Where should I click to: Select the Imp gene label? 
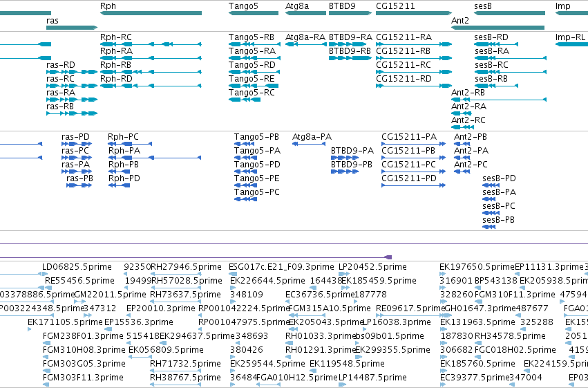click(563, 6)
